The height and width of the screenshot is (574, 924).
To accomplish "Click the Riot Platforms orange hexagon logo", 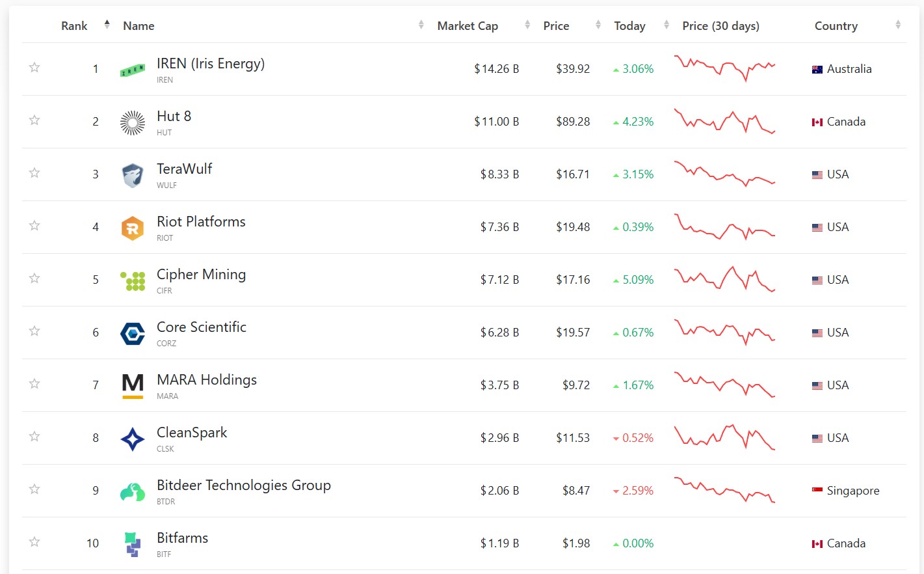I will [133, 228].
